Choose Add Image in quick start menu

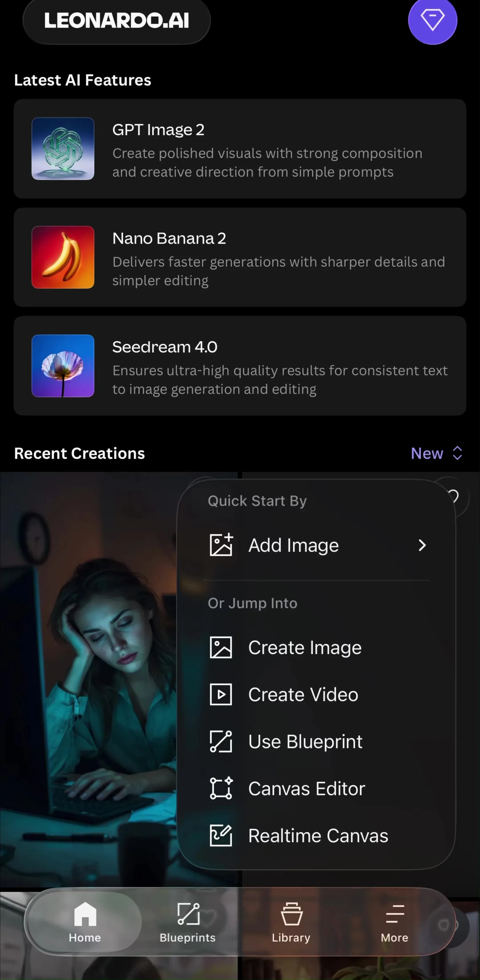coord(317,545)
